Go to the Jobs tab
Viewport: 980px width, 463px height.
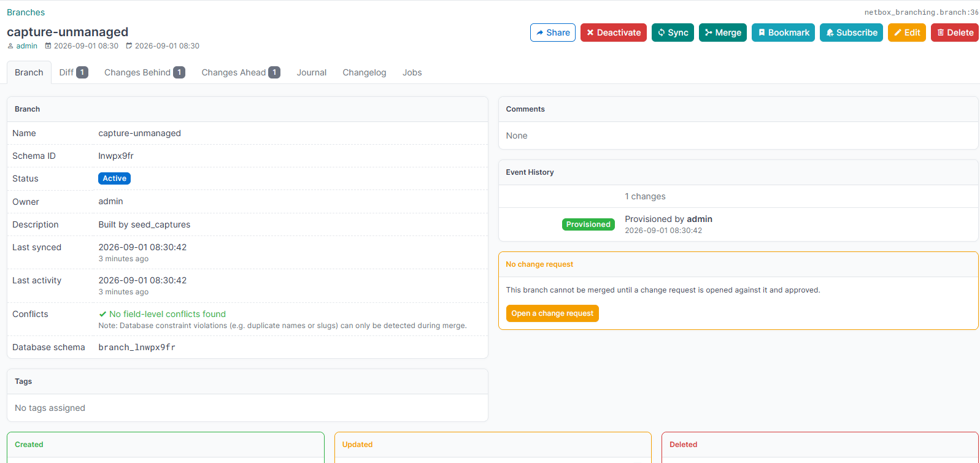tap(412, 72)
